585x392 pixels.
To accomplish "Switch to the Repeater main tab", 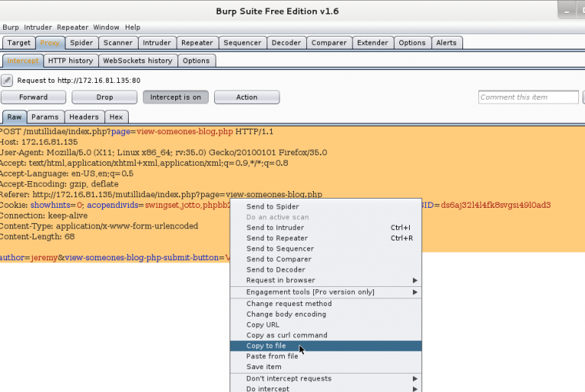I will 197,43.
